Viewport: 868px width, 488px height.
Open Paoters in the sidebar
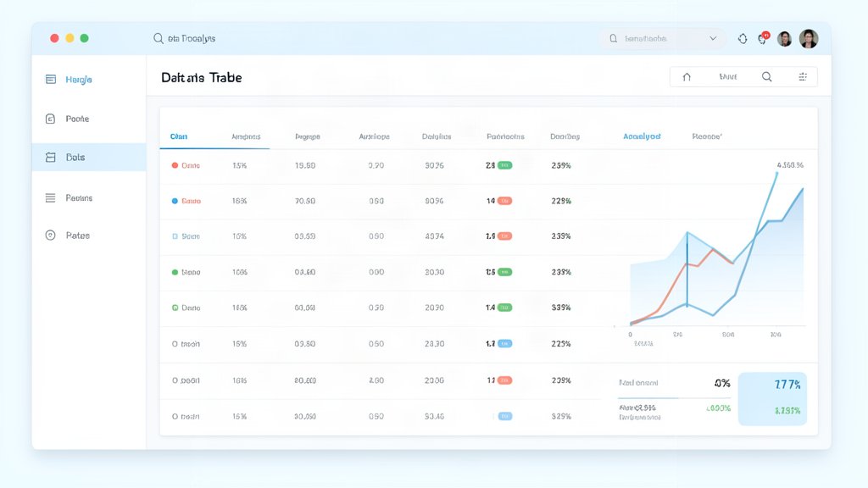(79, 197)
